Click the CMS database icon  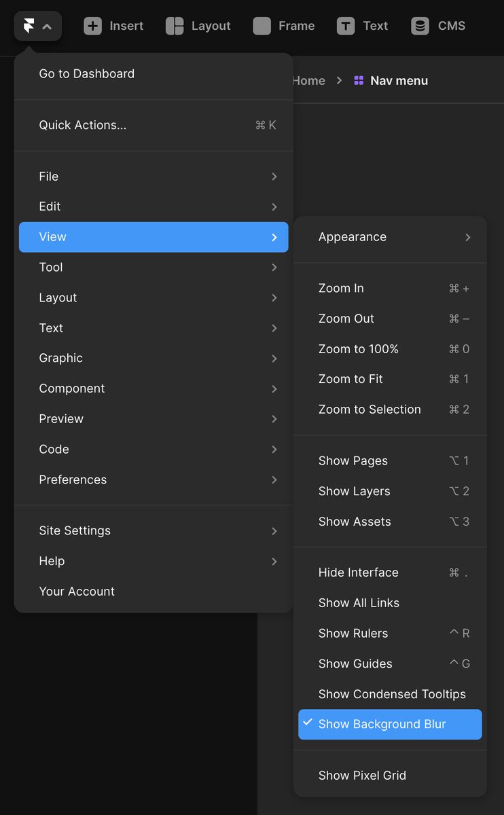pyautogui.click(x=420, y=26)
